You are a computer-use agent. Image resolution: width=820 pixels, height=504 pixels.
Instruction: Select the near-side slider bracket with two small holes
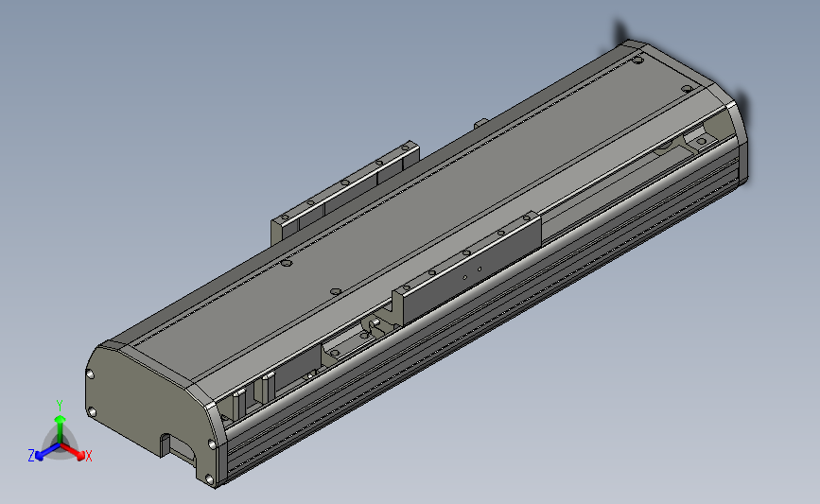467,270
